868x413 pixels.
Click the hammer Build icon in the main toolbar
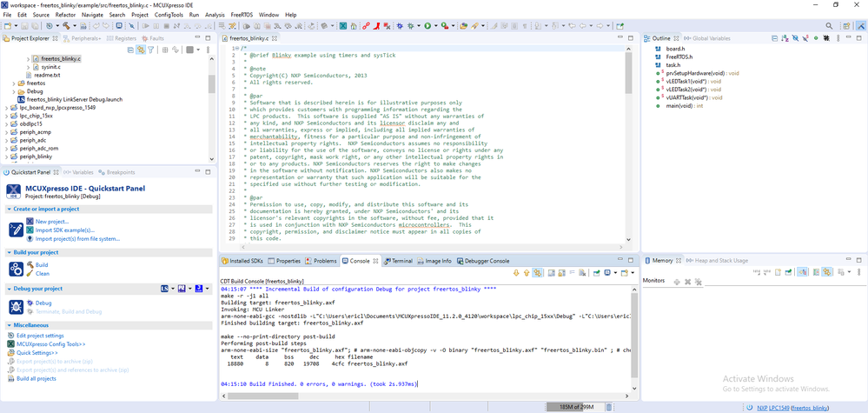tap(66, 25)
